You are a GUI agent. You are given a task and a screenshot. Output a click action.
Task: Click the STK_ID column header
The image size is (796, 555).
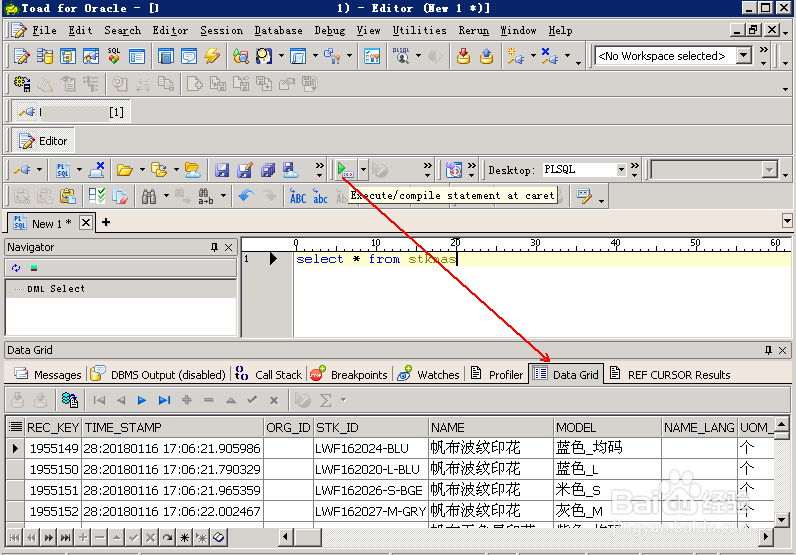coord(371,428)
